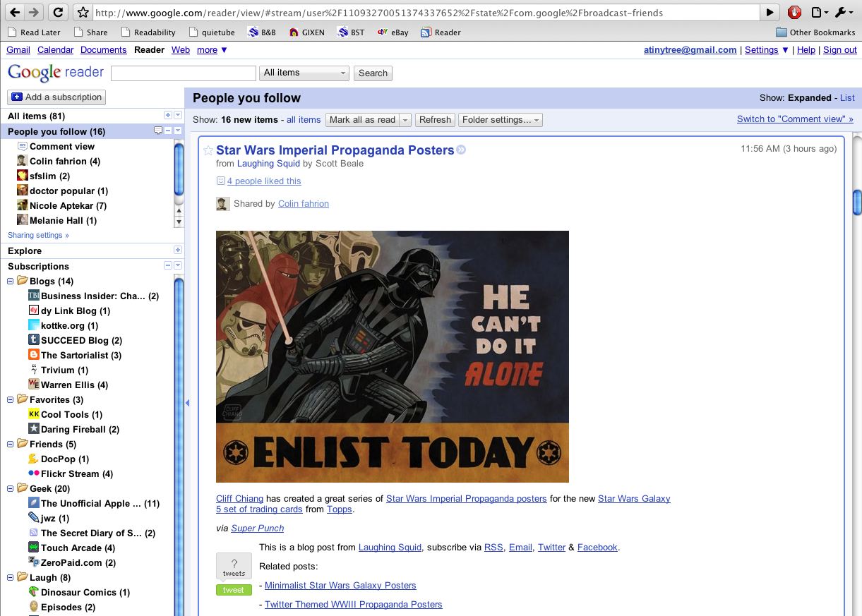Image resolution: width=862 pixels, height=616 pixels.
Task: Click the Readability bookmarklet
Action: (x=149, y=32)
